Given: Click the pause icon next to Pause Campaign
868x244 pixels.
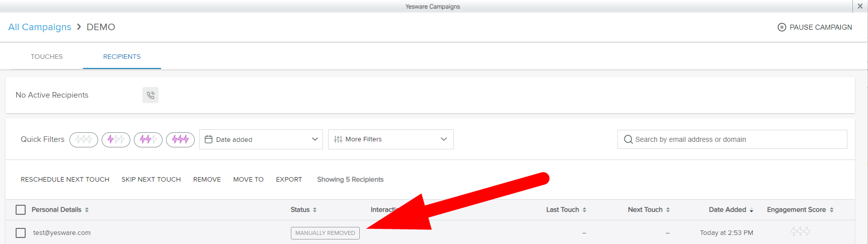Looking at the screenshot, I should click(781, 27).
